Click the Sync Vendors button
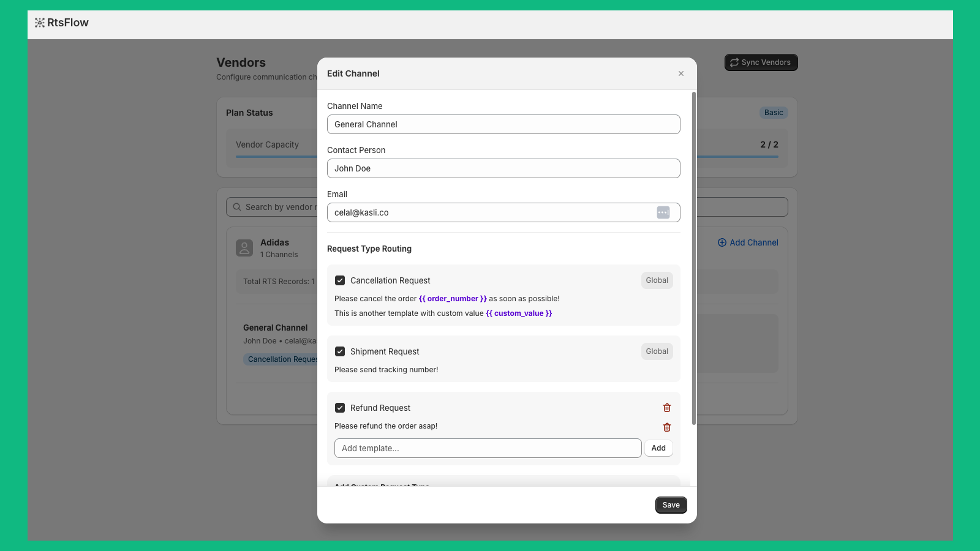The height and width of the screenshot is (551, 980). tap(761, 62)
